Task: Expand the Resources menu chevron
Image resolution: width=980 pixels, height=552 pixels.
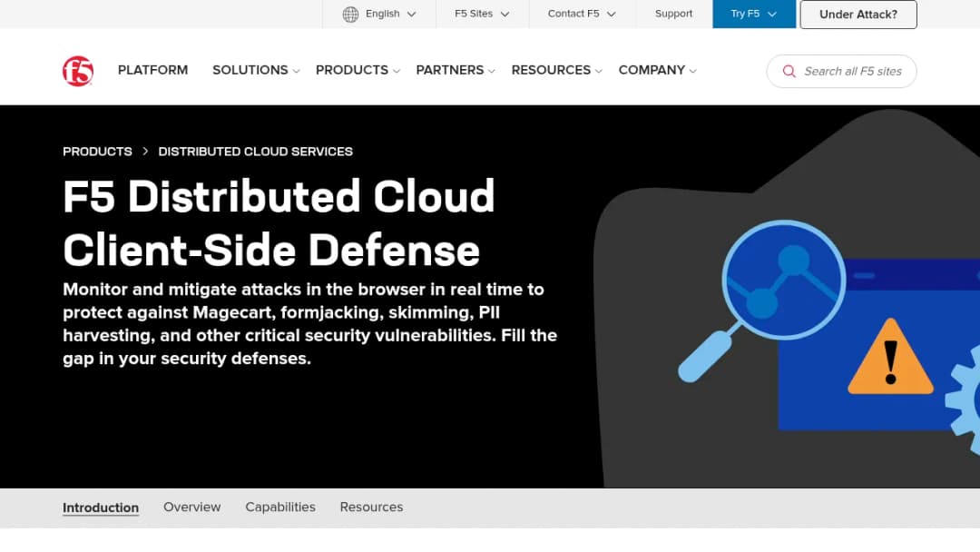Action: (599, 71)
